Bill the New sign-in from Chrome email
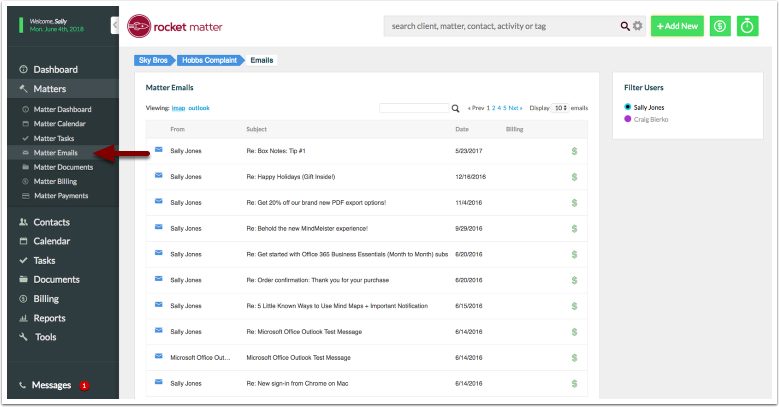 click(x=574, y=384)
